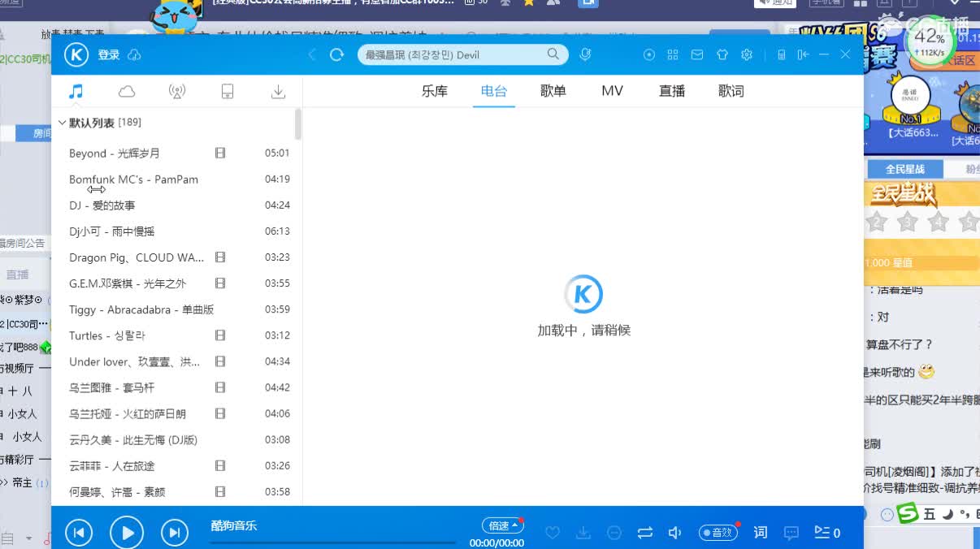The height and width of the screenshot is (549, 980).
Task: Click MV icon for 乌兰托娅 - 火红的萨日朗
Action: click(x=220, y=413)
